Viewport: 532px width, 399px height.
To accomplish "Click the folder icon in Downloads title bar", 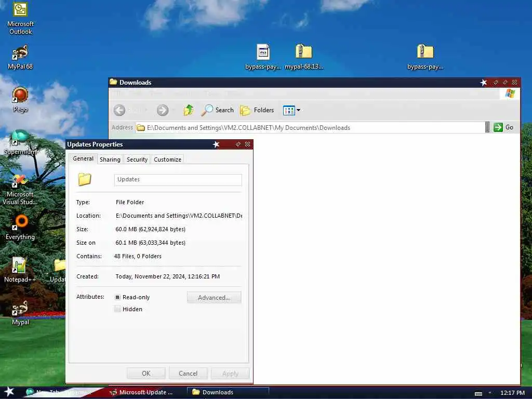I will pos(113,82).
